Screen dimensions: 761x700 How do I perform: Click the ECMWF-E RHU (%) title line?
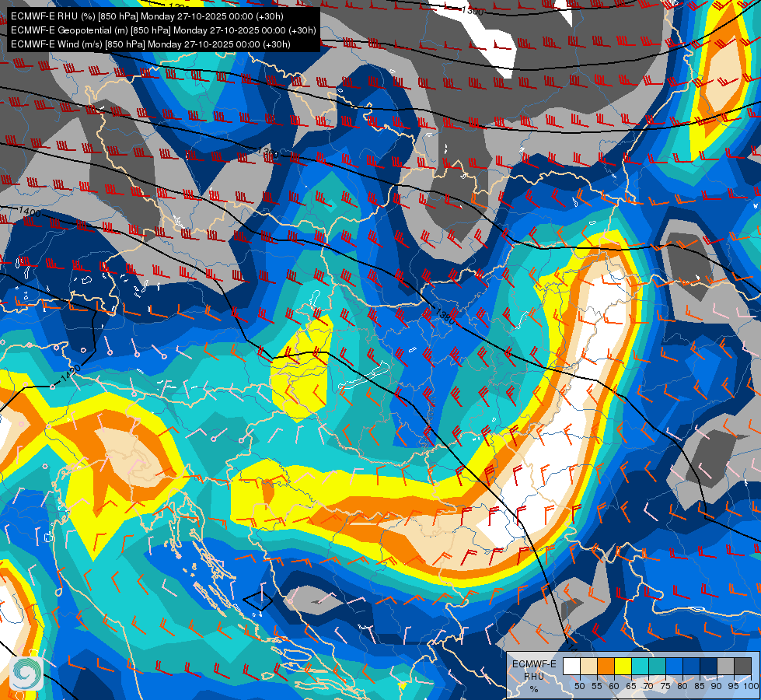pyautogui.click(x=147, y=16)
